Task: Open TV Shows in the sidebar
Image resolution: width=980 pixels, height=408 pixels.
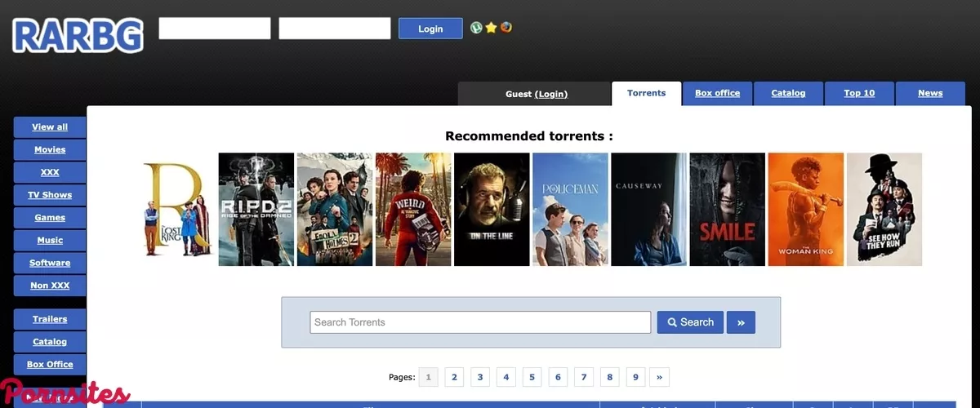Action: pyautogui.click(x=50, y=195)
